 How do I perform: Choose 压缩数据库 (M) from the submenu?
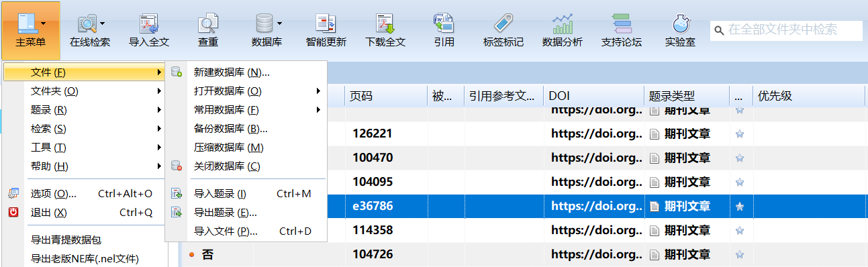click(246, 147)
